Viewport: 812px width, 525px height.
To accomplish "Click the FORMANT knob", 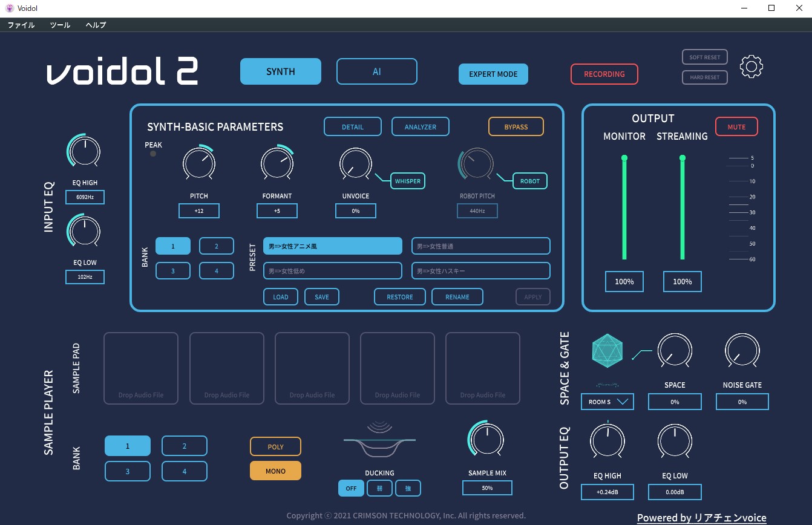I will point(277,163).
